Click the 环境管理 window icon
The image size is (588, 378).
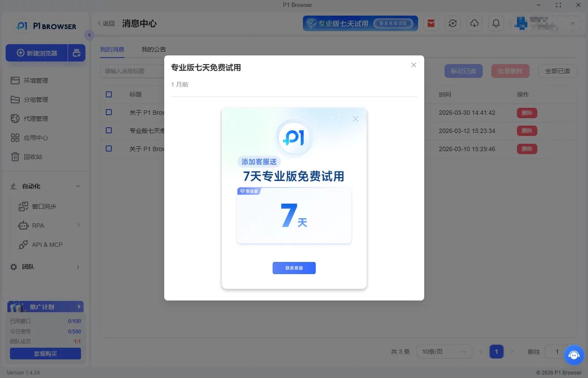[15, 81]
